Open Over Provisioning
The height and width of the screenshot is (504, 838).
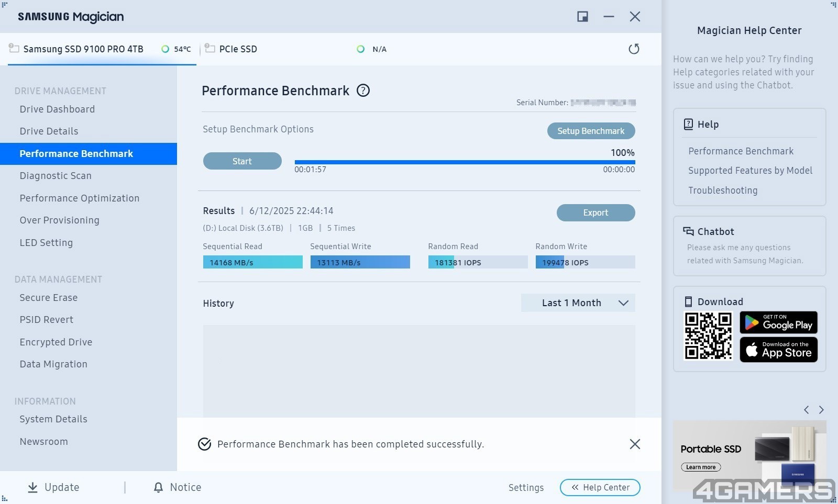(59, 220)
